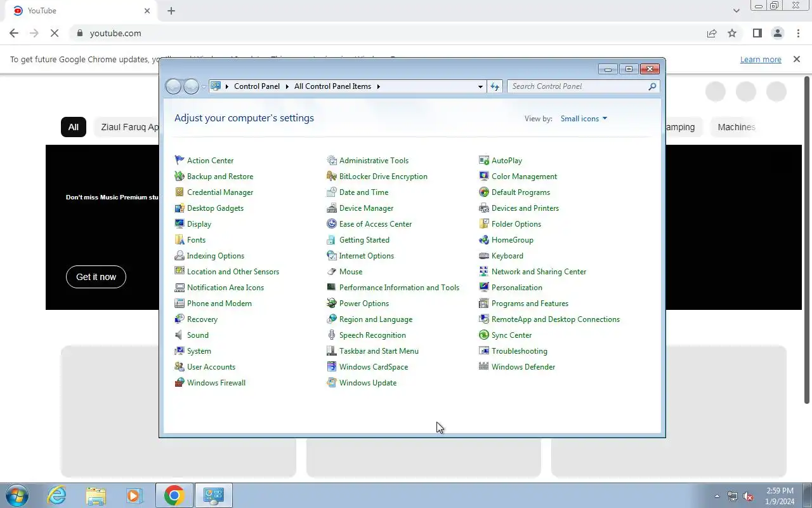The height and width of the screenshot is (508, 812).
Task: Open Windows Explorer from the taskbar
Action: tap(96, 495)
